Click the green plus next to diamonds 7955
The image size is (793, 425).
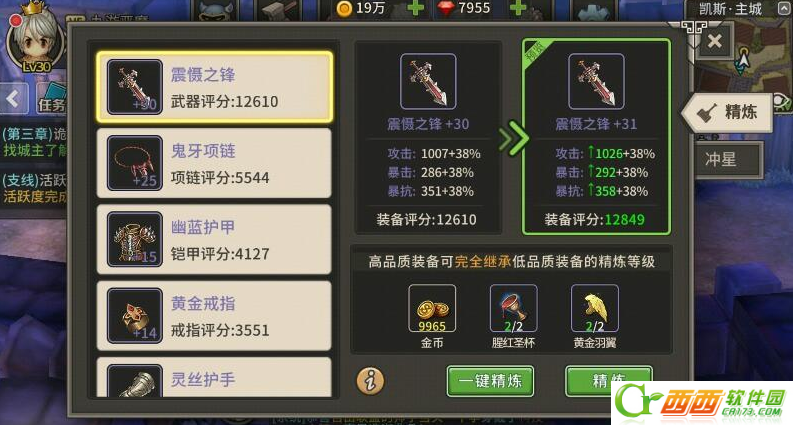[x=518, y=8]
